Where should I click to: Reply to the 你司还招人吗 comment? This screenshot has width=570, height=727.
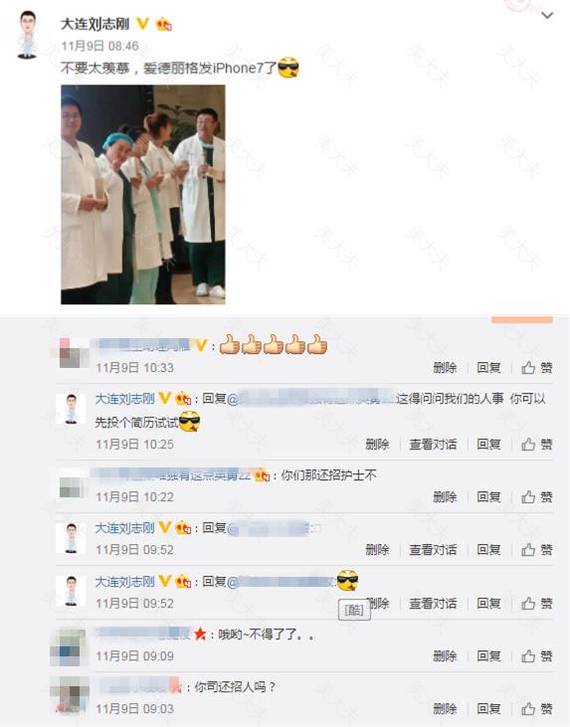(488, 709)
